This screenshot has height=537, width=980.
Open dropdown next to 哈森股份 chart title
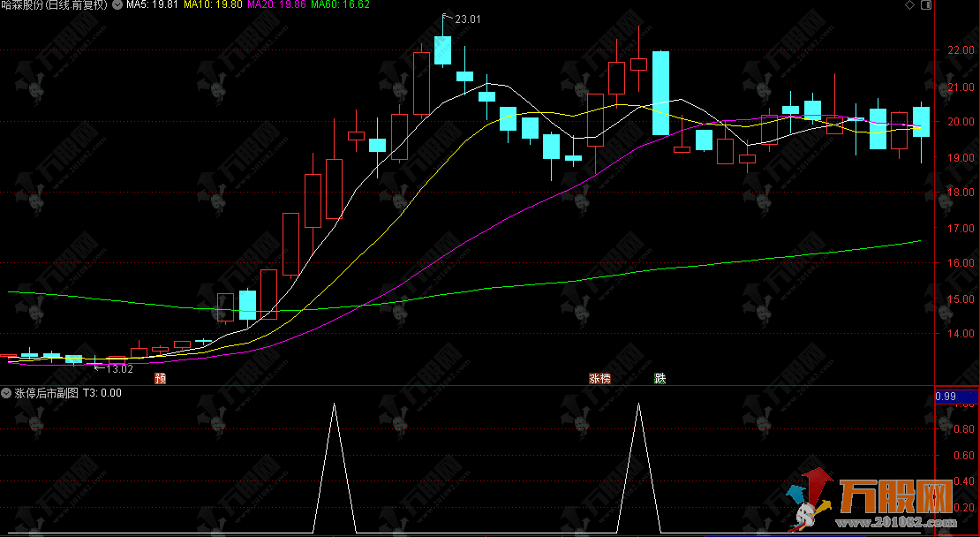pos(117,5)
